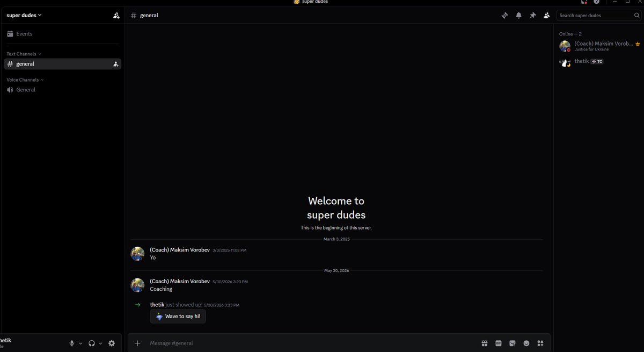Image resolution: width=644 pixels, height=352 pixels.
Task: Click the green join arrow icon
Action: tap(137, 305)
